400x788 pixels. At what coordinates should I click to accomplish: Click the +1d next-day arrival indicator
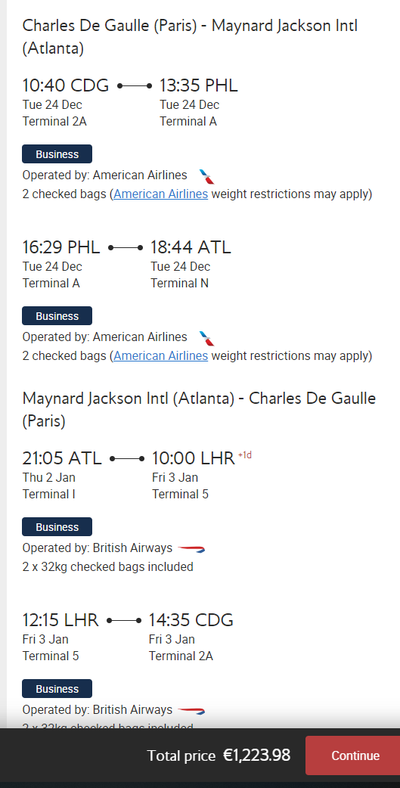245,455
